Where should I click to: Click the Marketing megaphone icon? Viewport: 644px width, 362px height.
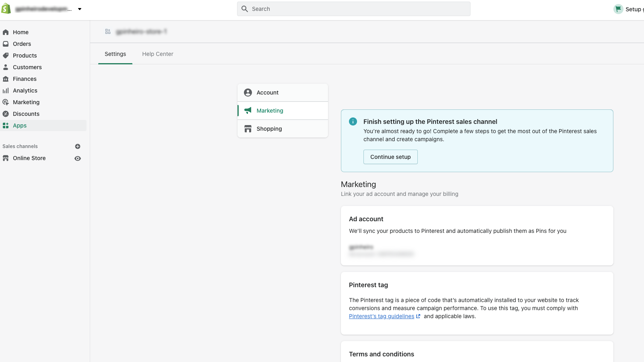coord(248,110)
